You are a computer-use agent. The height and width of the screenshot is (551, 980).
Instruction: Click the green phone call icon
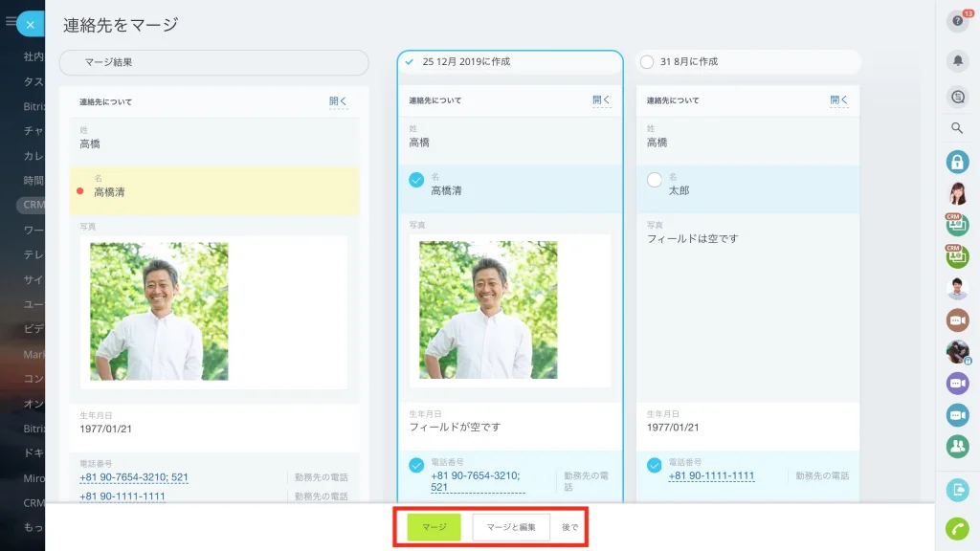click(957, 528)
